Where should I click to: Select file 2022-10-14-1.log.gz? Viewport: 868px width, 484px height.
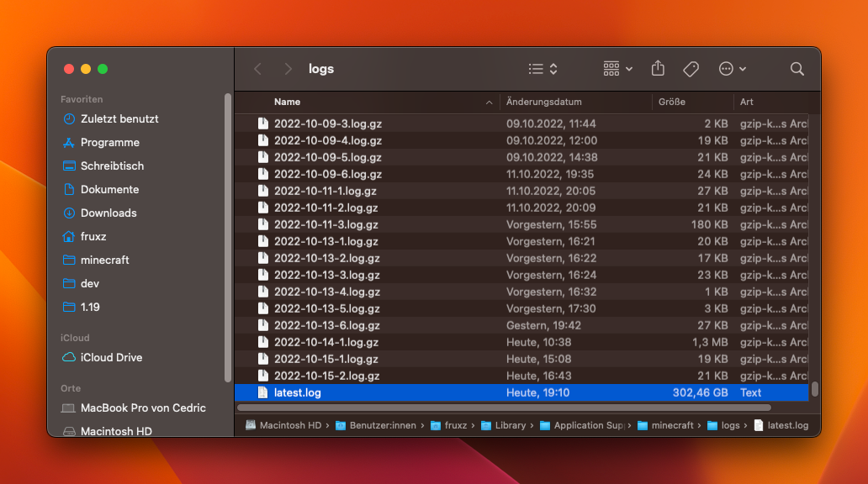325,342
